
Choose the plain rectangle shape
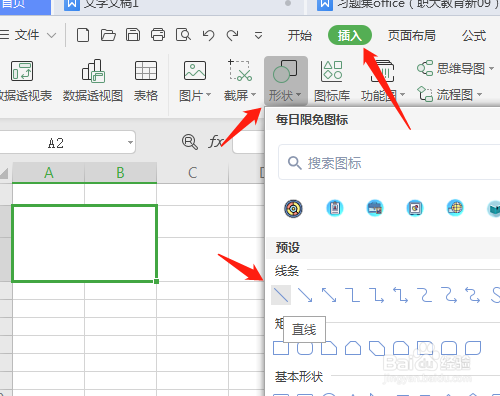281,348
